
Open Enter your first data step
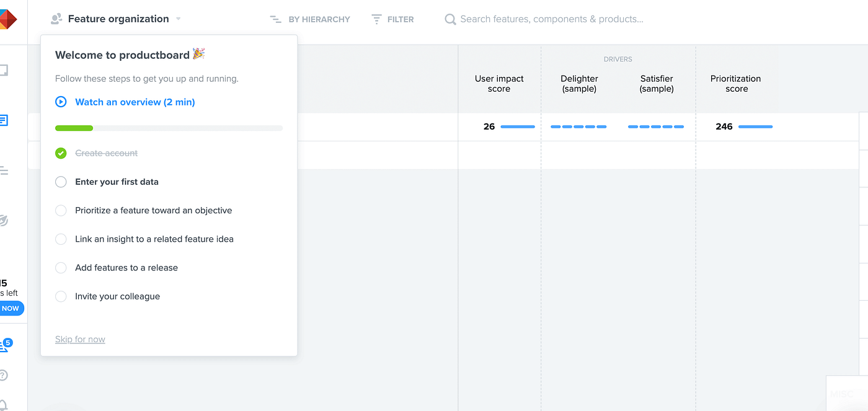click(117, 182)
